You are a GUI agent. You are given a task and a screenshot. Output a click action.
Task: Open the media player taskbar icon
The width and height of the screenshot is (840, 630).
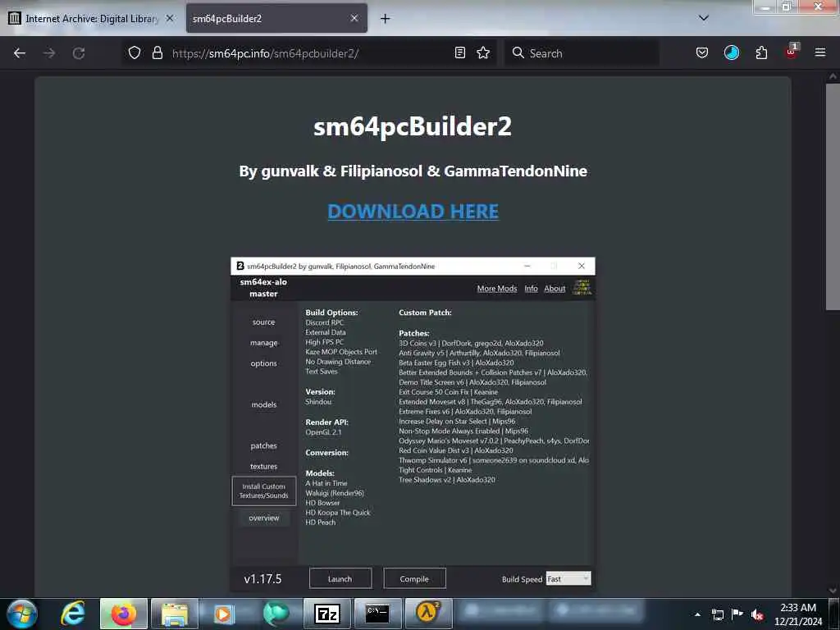tap(223, 614)
